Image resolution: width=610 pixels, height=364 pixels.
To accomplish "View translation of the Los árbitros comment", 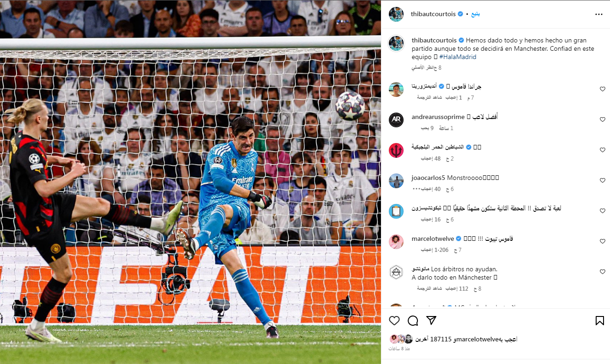I will pos(429,288).
